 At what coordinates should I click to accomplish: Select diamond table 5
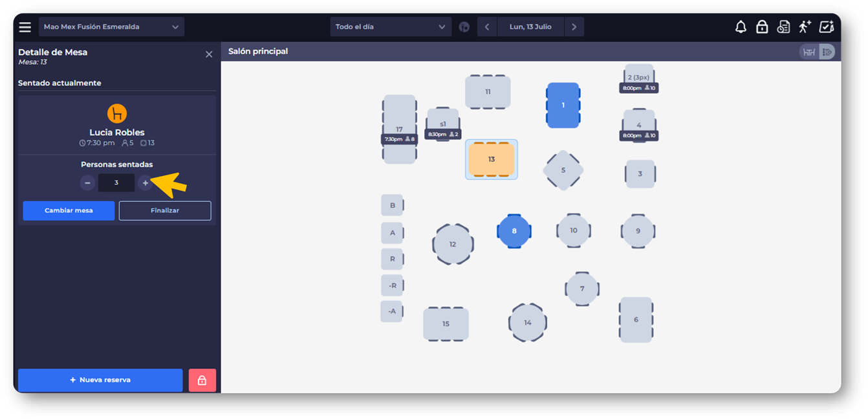[563, 170]
